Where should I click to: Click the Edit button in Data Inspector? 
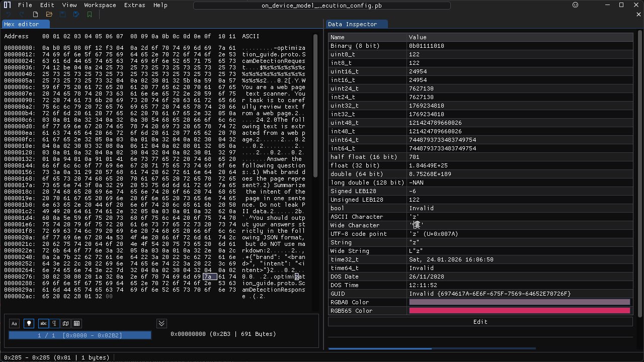coord(480,322)
